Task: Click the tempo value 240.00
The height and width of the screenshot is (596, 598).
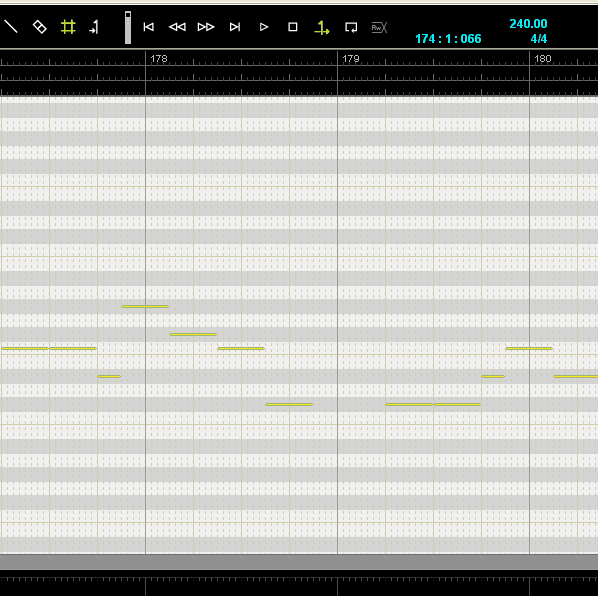Action: tap(528, 24)
